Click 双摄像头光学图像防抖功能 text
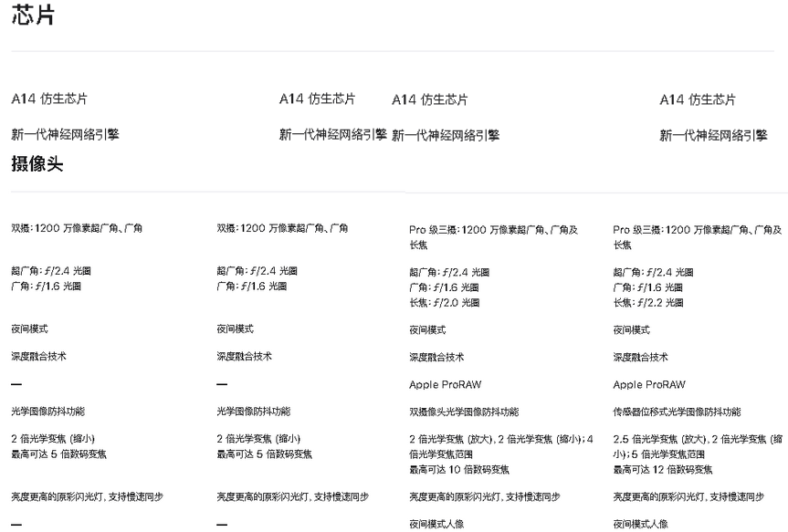The height and width of the screenshot is (532, 788). point(464,412)
